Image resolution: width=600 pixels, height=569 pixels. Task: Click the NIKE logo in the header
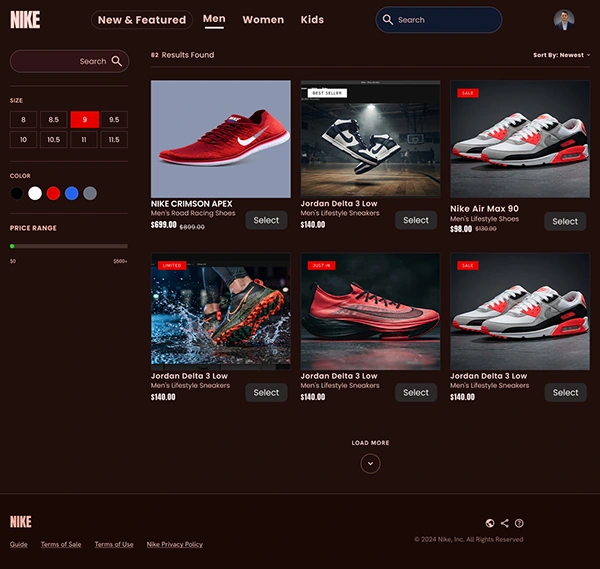click(x=25, y=20)
